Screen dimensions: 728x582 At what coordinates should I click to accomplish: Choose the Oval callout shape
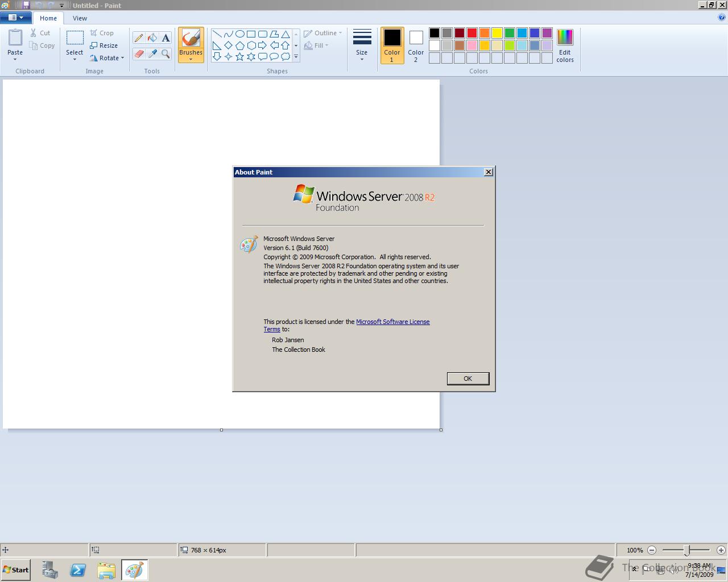274,56
